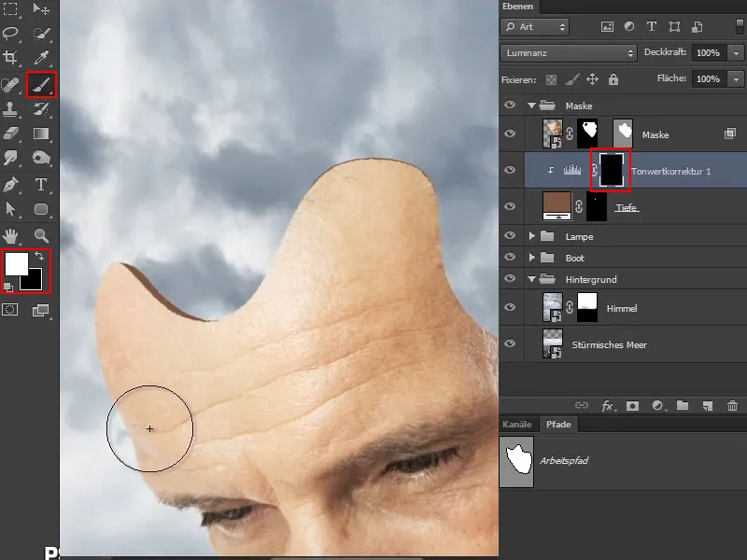Select the Rounded Rectangle shape tool
This screenshot has width=747, height=560.
[41, 209]
